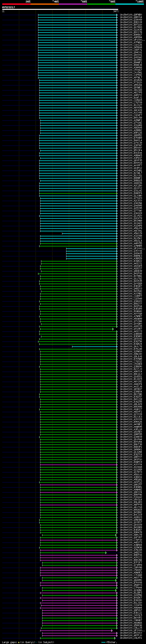Click the white query sequence bar
Image resolution: width=146 pixels, height=644 pixels.
tap(60, 10)
